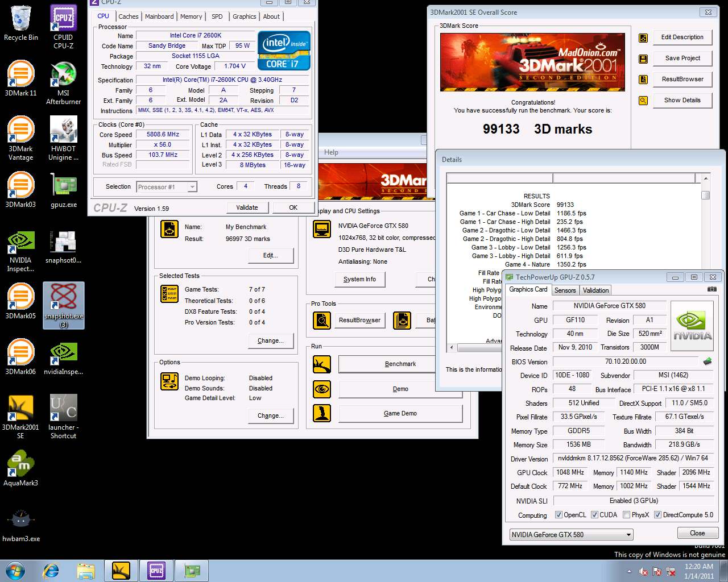Open the NVIDIA Inspector desktop shortcut

21,250
